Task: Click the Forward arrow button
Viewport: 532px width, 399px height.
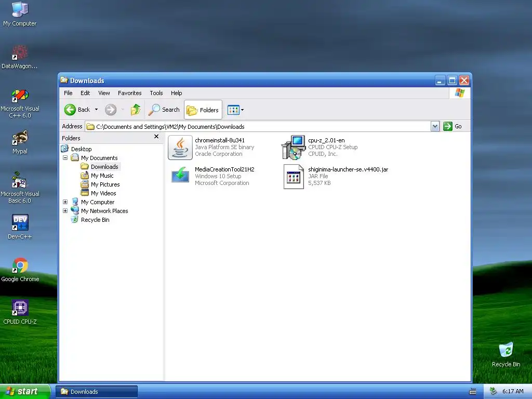Action: point(111,110)
